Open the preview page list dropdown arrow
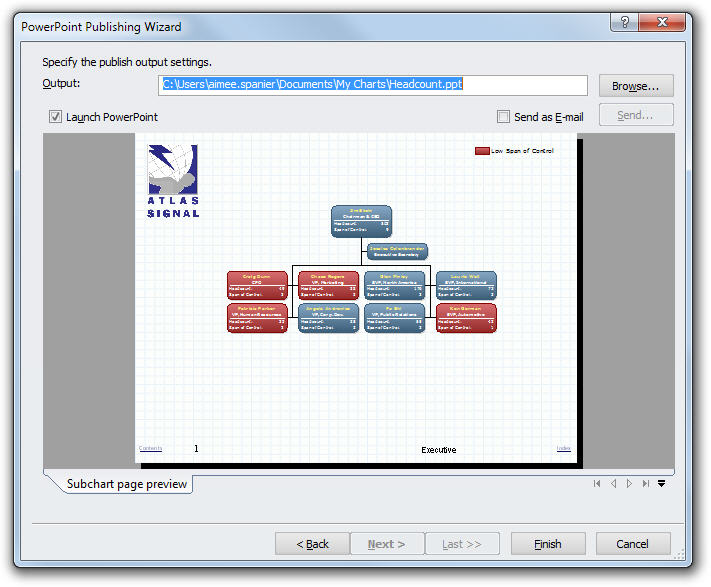 coord(662,484)
